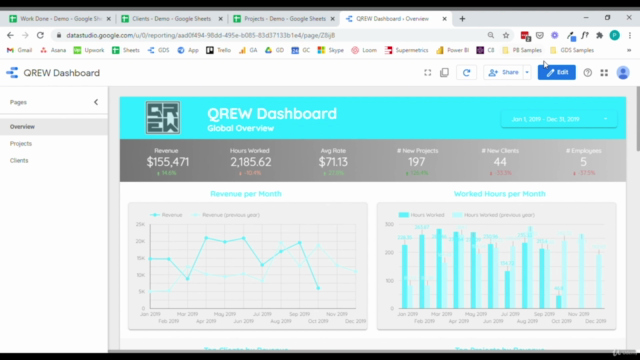The width and height of the screenshot is (640, 360).
Task: Click the copy report icon
Action: [x=444, y=73]
